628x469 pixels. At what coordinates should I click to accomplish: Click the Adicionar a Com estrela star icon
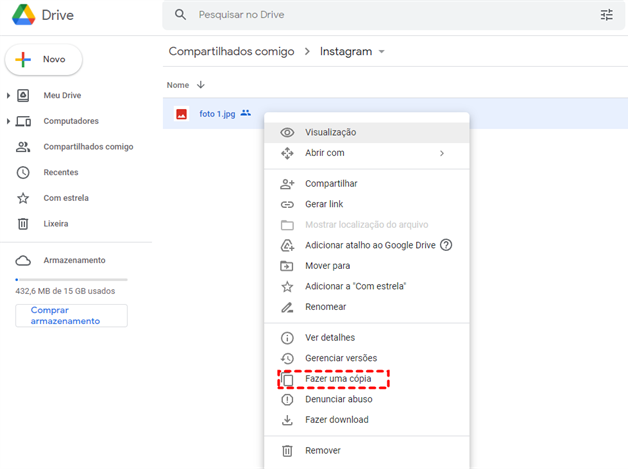tap(287, 286)
